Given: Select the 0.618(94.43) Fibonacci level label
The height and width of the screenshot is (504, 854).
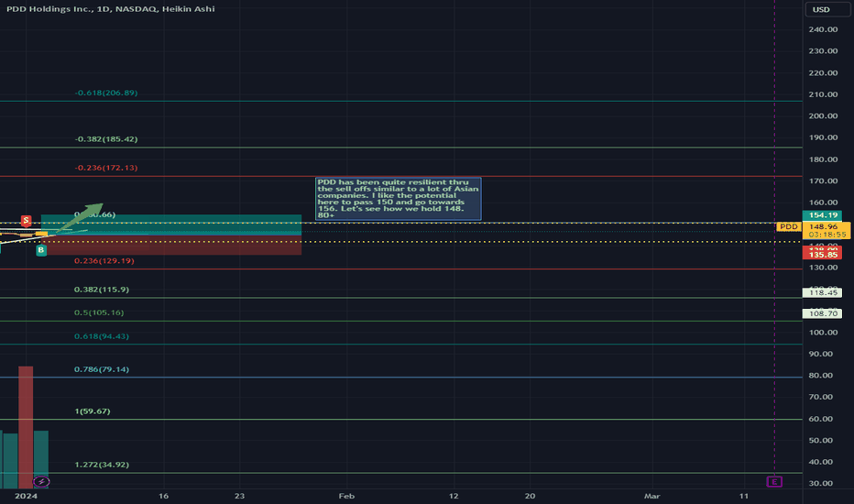Looking at the screenshot, I should [102, 336].
